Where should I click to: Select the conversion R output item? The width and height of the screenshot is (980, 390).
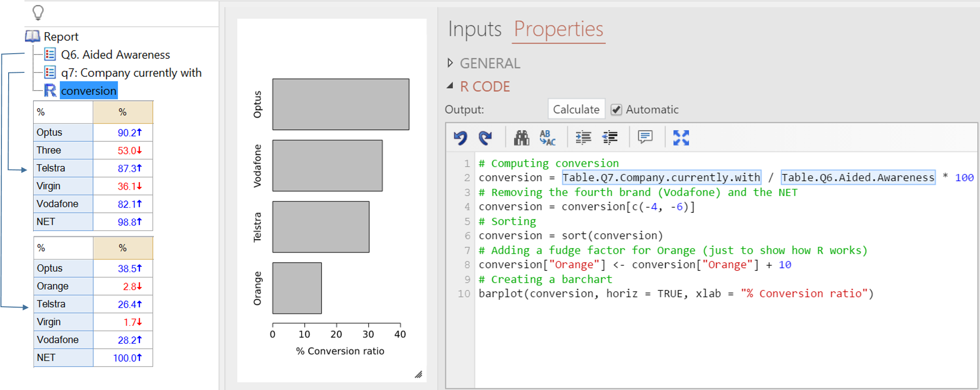click(89, 91)
